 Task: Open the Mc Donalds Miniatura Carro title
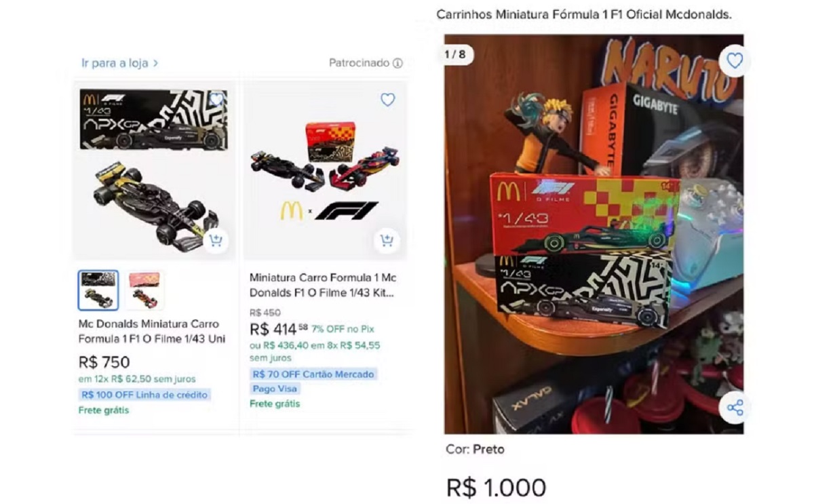click(x=152, y=331)
